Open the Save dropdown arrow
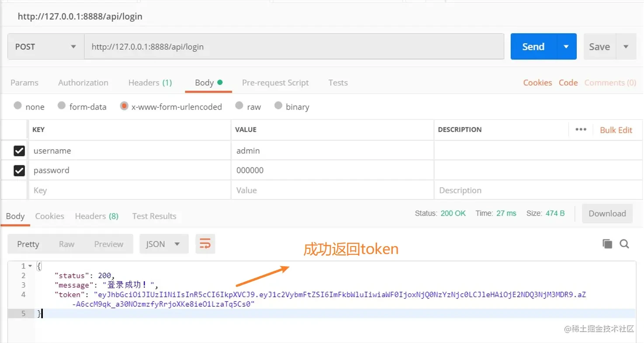Image resolution: width=644 pixels, height=343 pixels. click(626, 47)
